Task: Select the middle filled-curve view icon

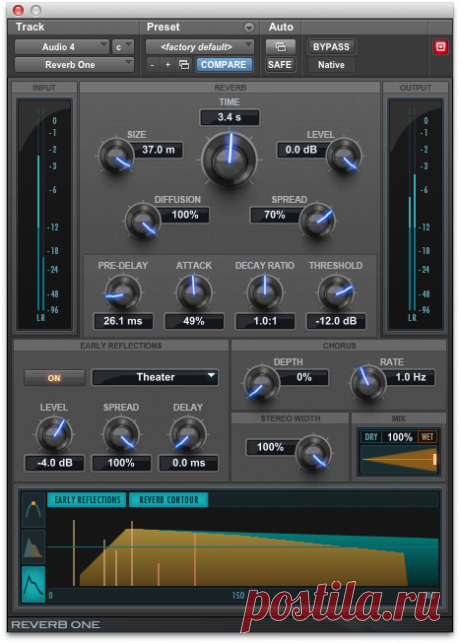Action: pos(33,547)
